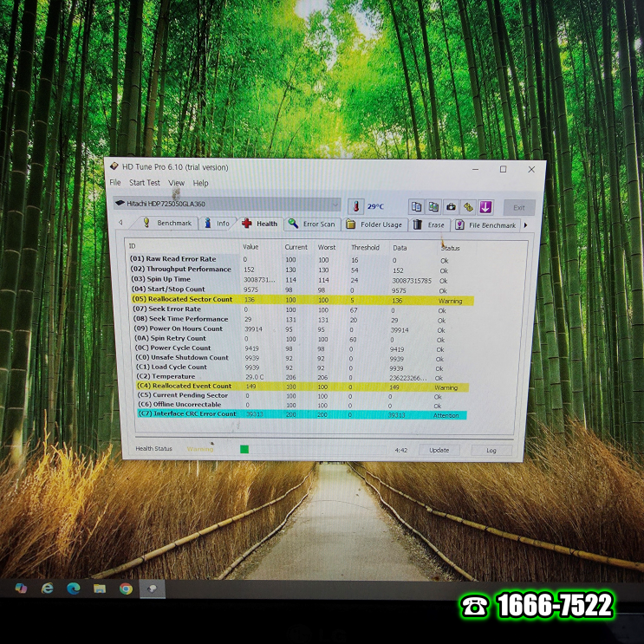Open the Start Test menu

tap(145, 183)
